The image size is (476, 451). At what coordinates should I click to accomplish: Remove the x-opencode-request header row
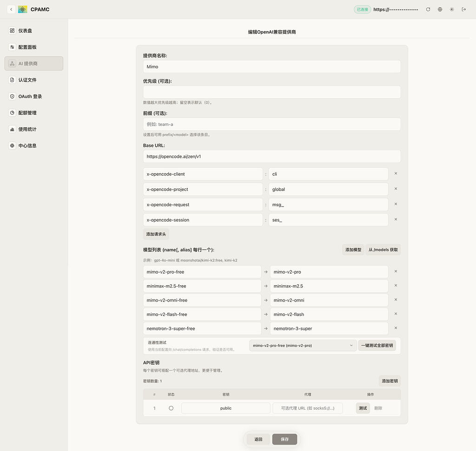click(396, 204)
